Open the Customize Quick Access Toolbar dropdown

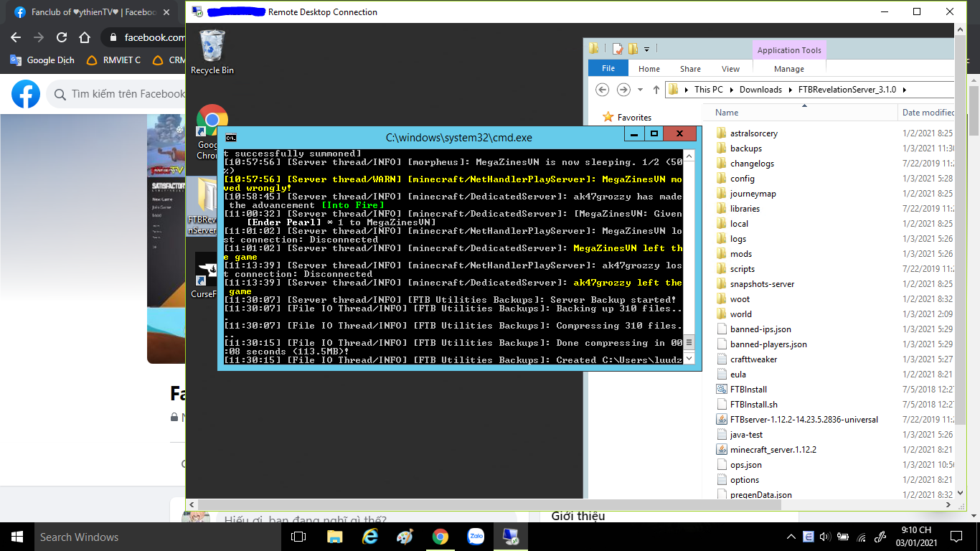coord(646,49)
